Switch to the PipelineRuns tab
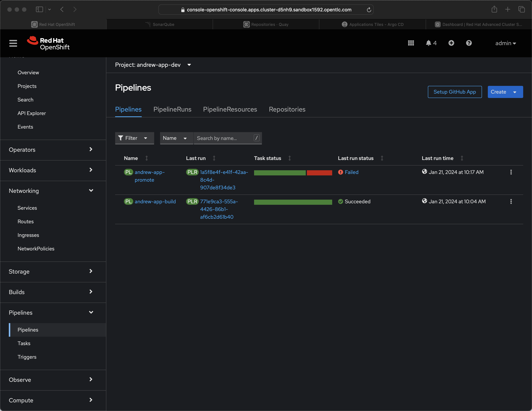The width and height of the screenshot is (532, 411). click(x=172, y=110)
